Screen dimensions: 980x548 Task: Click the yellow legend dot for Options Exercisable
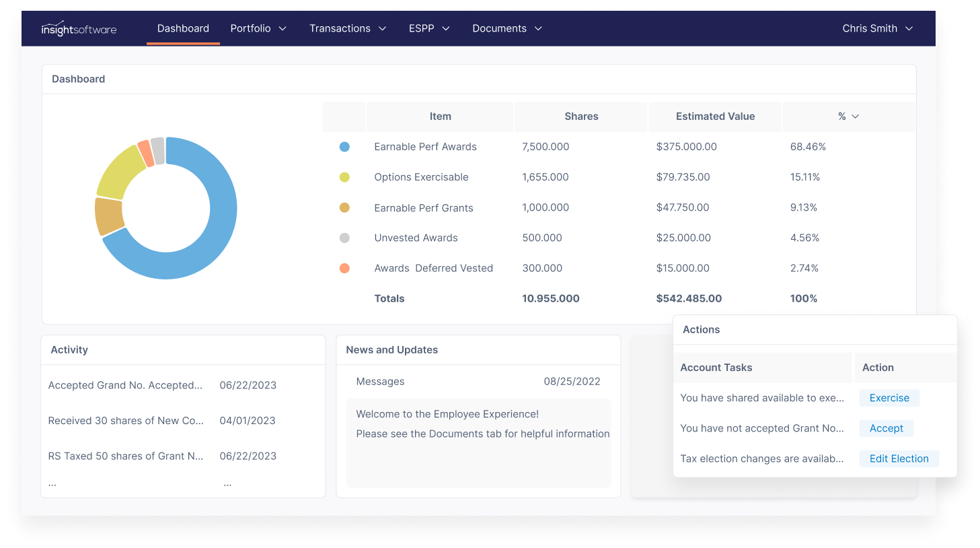tap(345, 177)
